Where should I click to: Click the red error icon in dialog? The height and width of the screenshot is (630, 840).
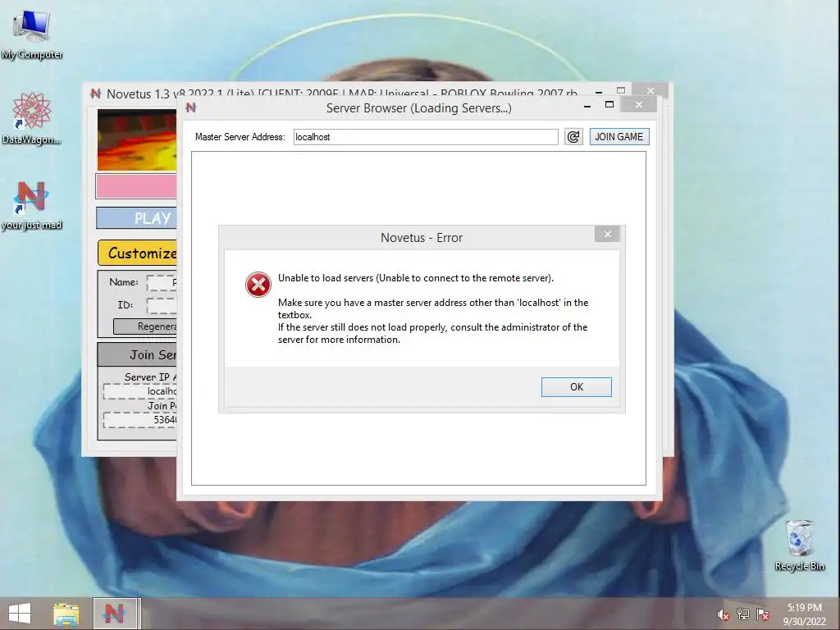258,284
